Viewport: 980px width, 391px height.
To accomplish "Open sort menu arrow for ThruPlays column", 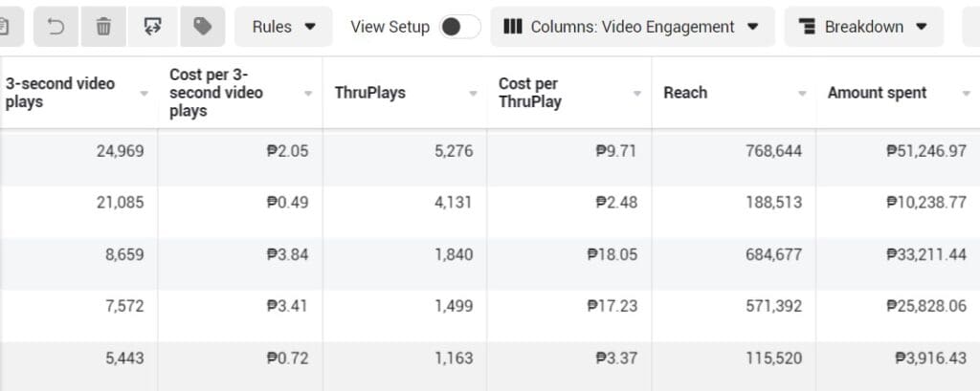I will 474,94.
